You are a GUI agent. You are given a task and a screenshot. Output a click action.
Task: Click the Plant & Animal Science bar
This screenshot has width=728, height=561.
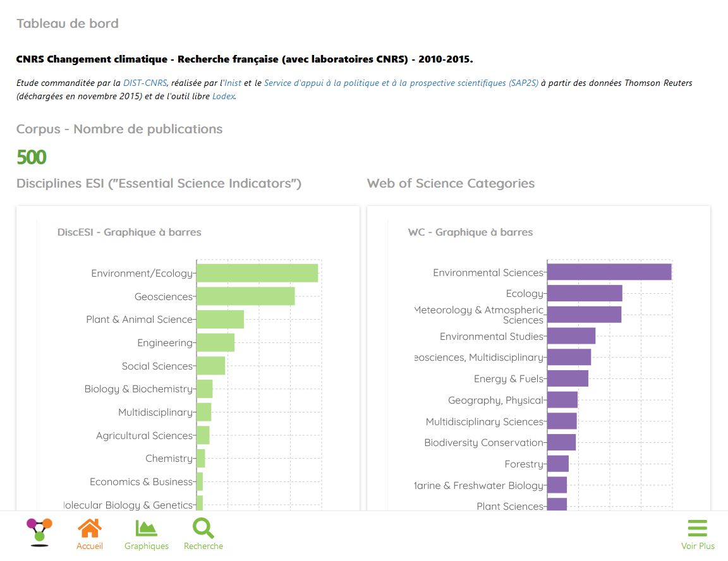click(220, 319)
